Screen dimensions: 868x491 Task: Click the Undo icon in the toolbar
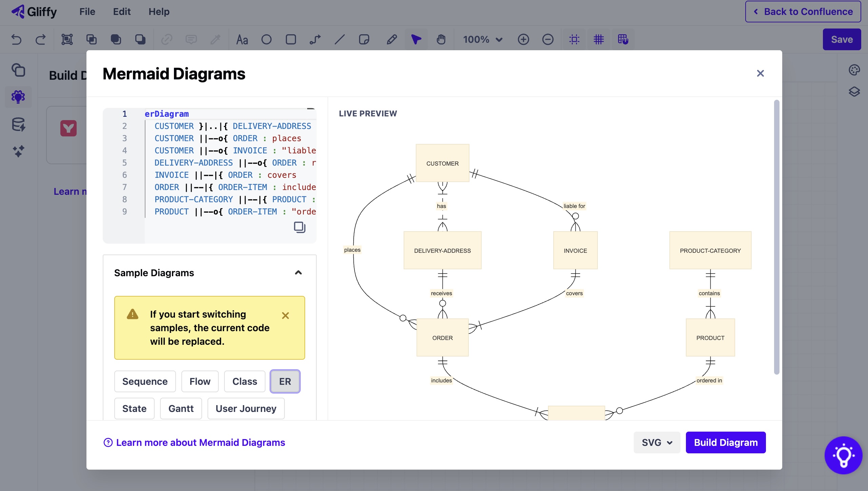click(x=16, y=39)
